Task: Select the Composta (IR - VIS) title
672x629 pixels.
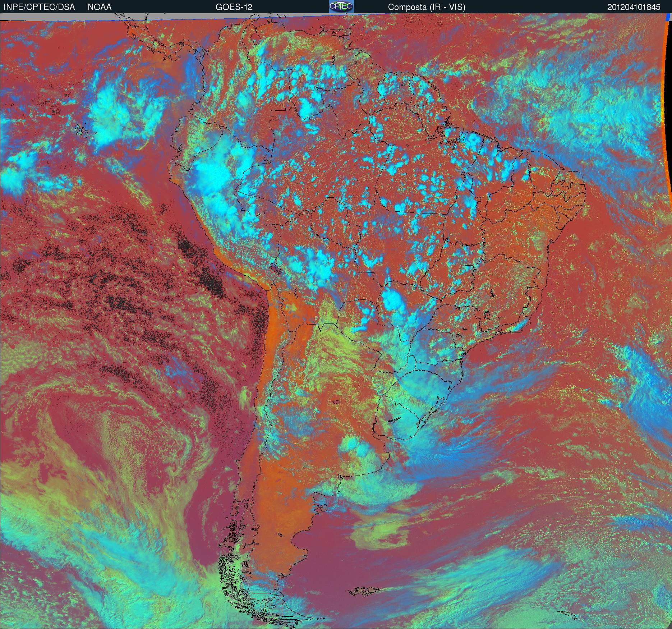Action: [x=427, y=7]
